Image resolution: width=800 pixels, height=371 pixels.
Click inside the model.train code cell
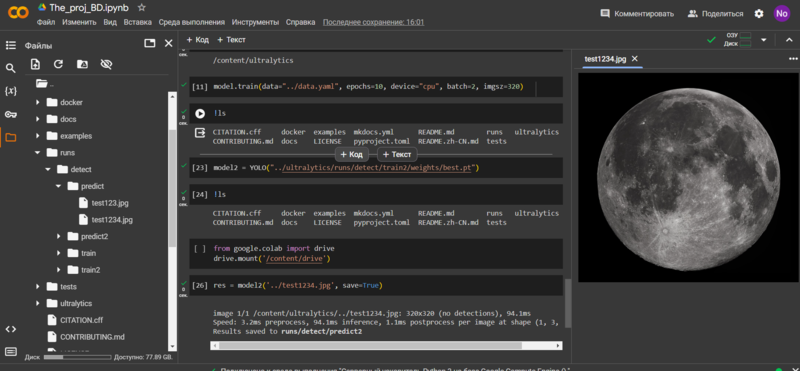(377, 87)
